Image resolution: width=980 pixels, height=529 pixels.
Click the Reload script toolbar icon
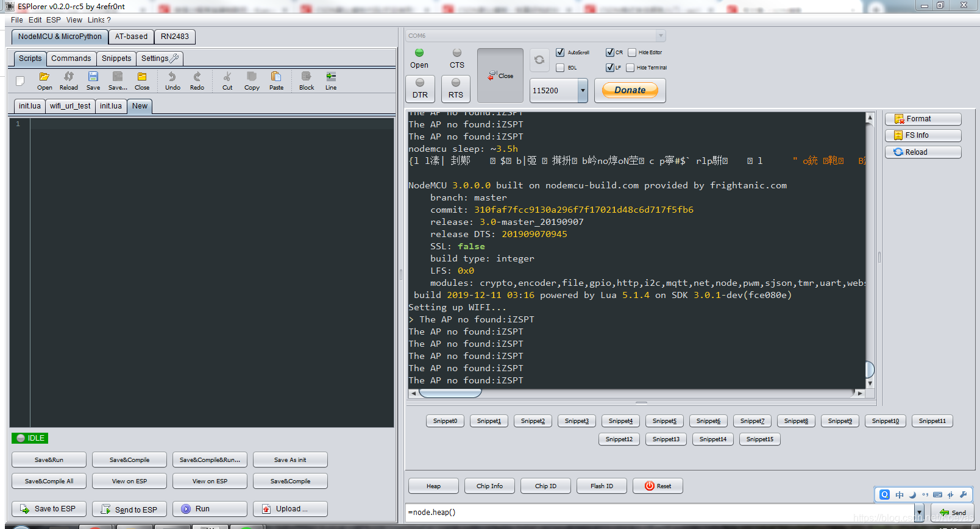tap(69, 80)
